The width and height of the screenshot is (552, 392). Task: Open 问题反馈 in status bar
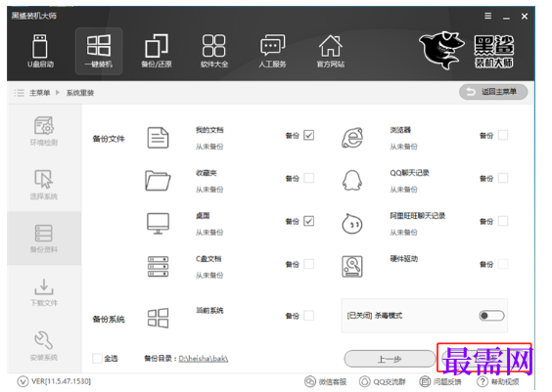click(x=440, y=382)
